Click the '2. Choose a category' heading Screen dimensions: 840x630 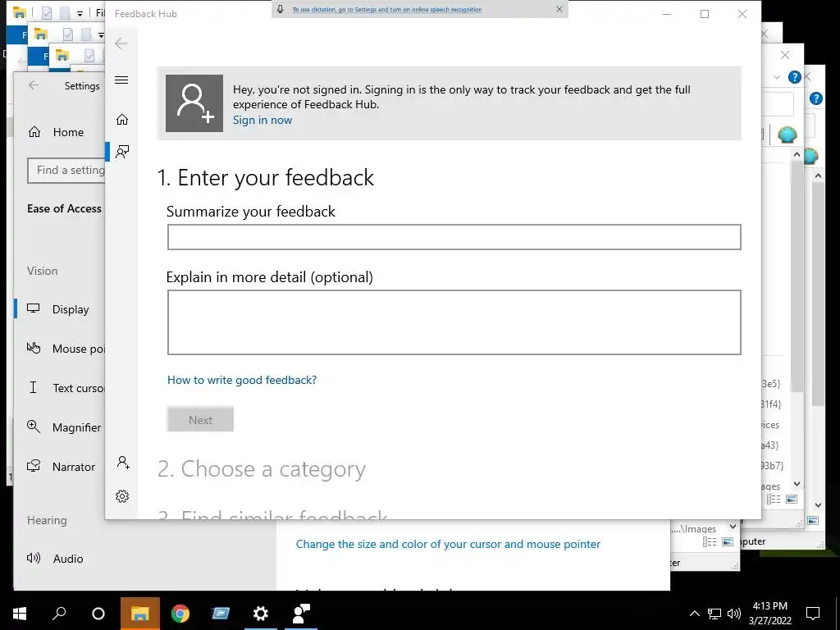262,468
